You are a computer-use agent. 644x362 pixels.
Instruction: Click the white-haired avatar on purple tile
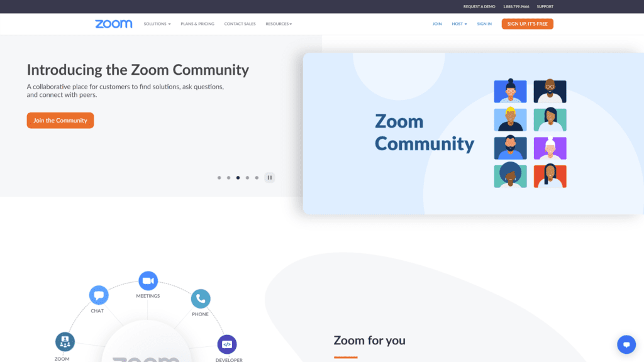pos(550,148)
